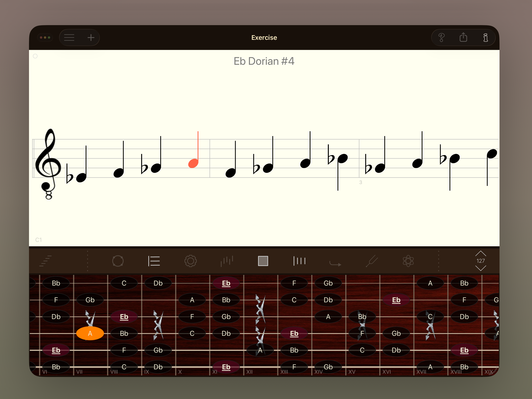Click the plus add exercise button
The image size is (532, 399).
pos(91,38)
